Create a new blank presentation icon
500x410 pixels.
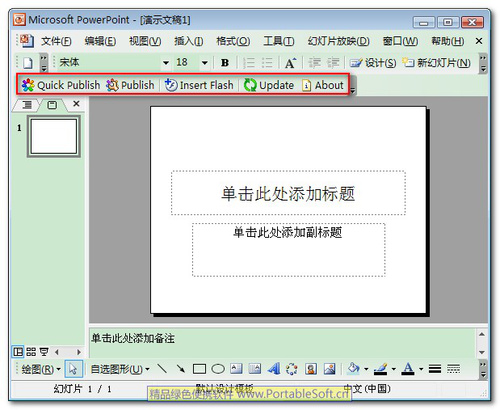point(28,63)
